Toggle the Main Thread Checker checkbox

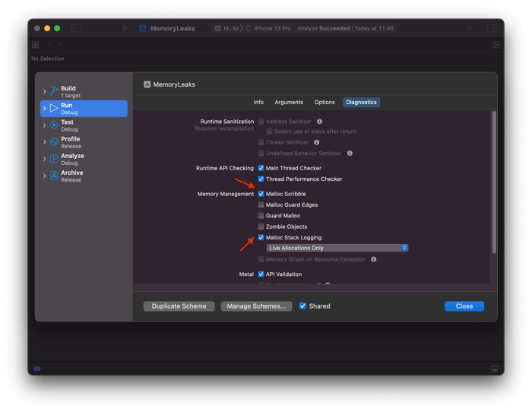click(261, 168)
